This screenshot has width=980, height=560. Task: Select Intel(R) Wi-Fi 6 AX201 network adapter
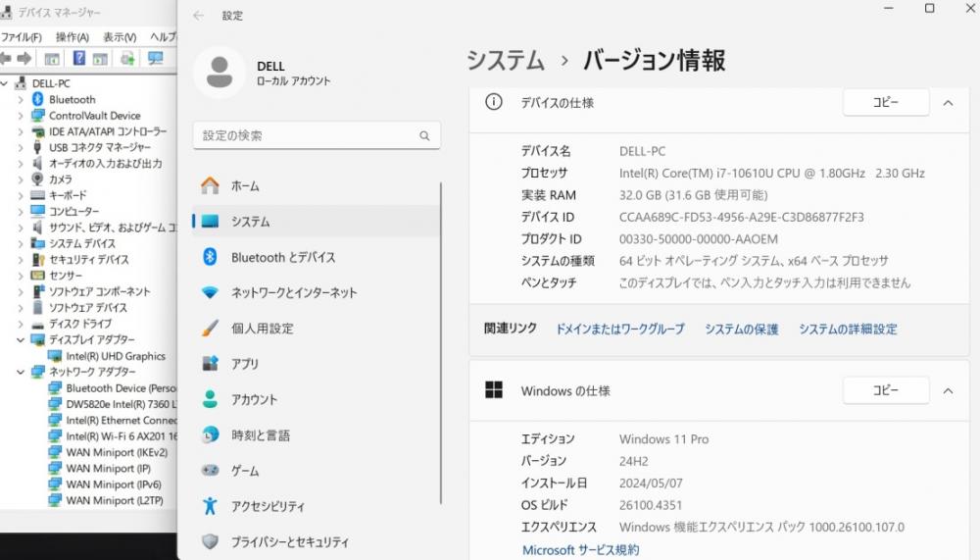(114, 436)
